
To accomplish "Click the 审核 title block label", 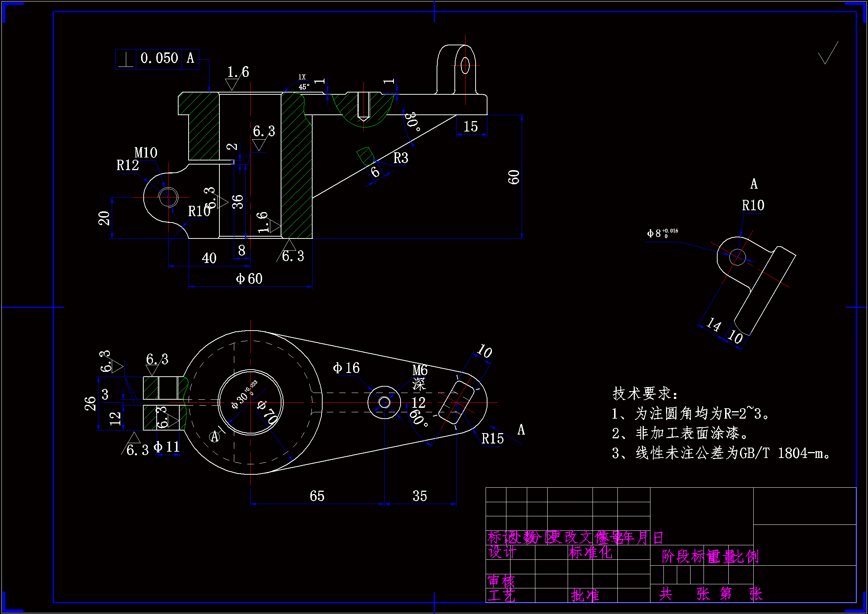I will click(x=501, y=581).
